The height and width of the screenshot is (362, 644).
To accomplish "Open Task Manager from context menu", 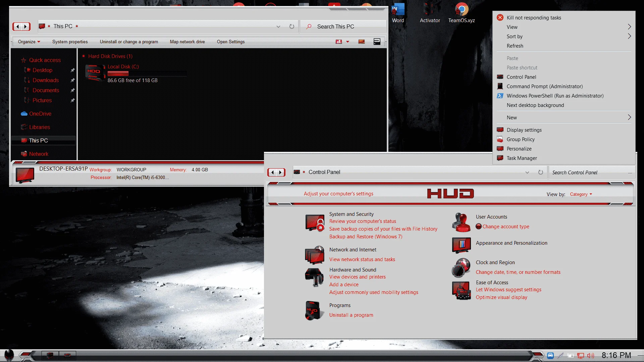I will coord(564,158).
